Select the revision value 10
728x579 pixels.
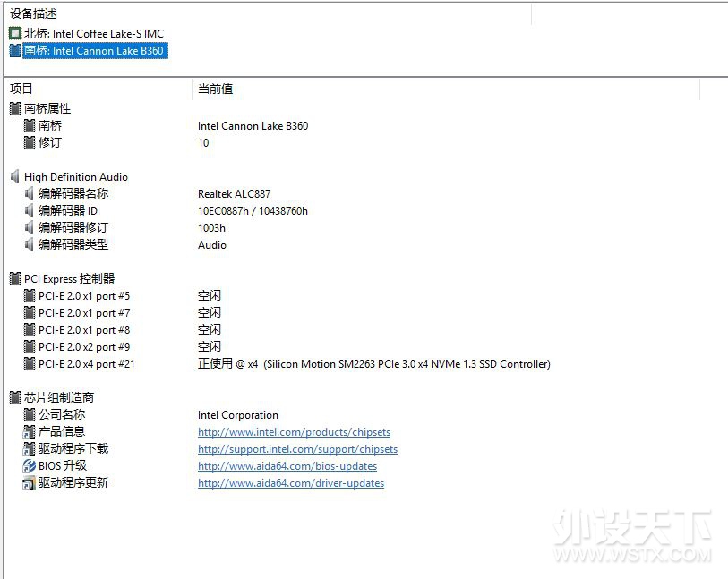pos(203,143)
